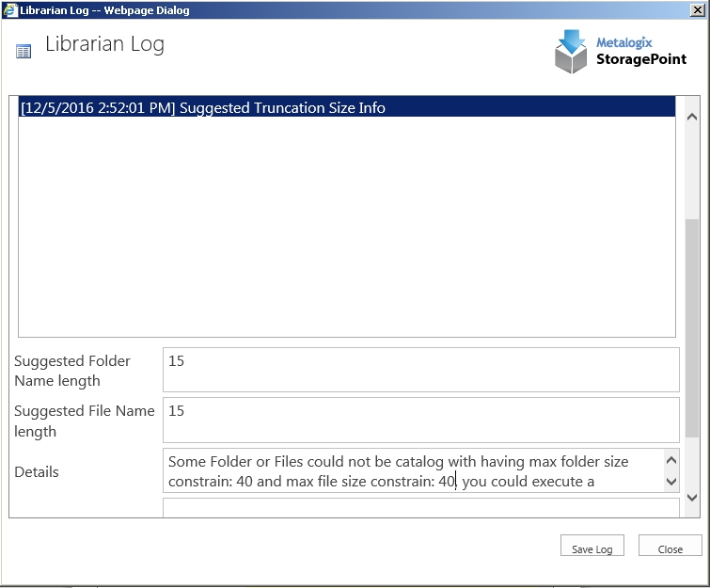This screenshot has height=588, width=710.
Task: Click the blank area of the log list
Action: click(x=346, y=226)
